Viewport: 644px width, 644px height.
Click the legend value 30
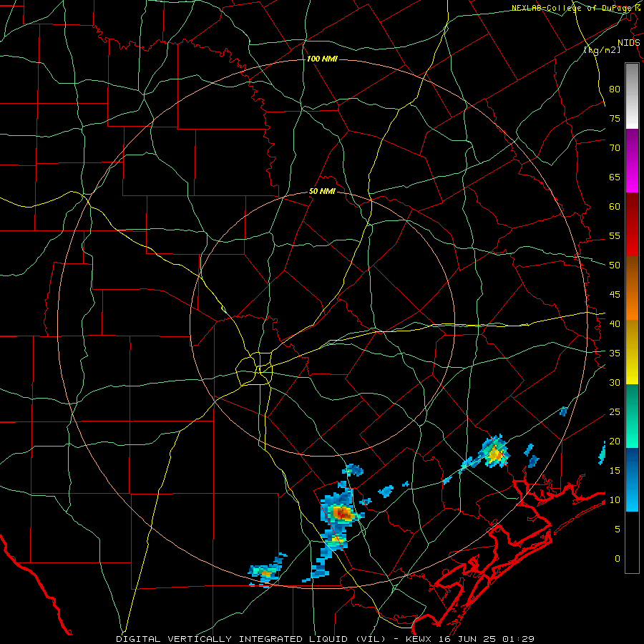click(615, 382)
